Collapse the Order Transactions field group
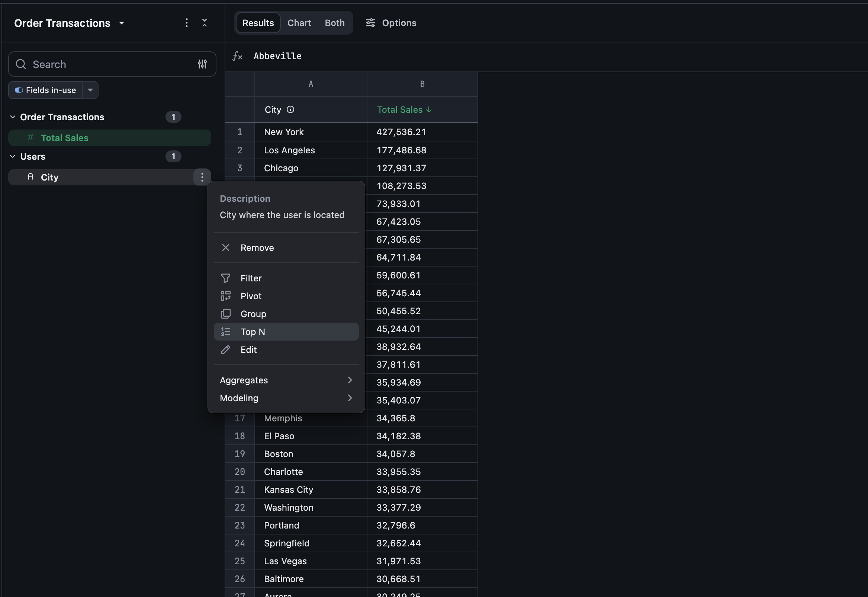Viewport: 868px width, 597px height. coord(13,117)
